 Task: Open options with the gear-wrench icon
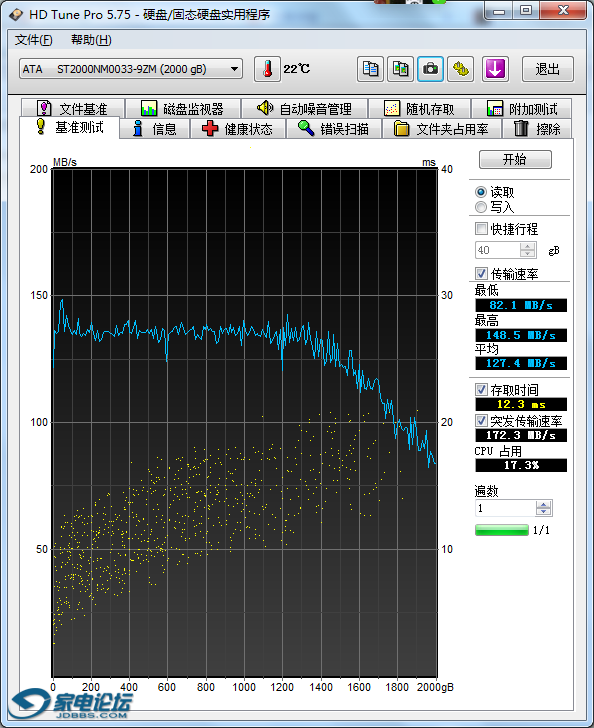point(460,69)
